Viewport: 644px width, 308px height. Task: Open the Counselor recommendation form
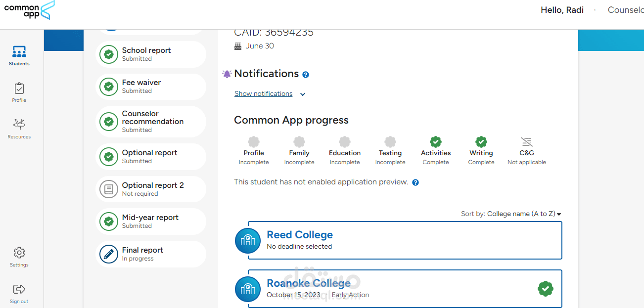(x=151, y=122)
